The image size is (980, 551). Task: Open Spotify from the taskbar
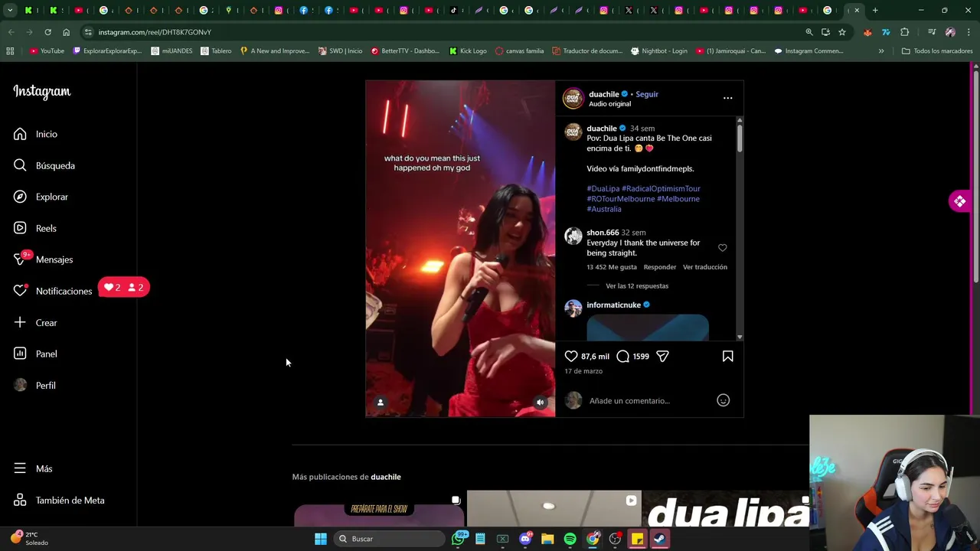570,539
